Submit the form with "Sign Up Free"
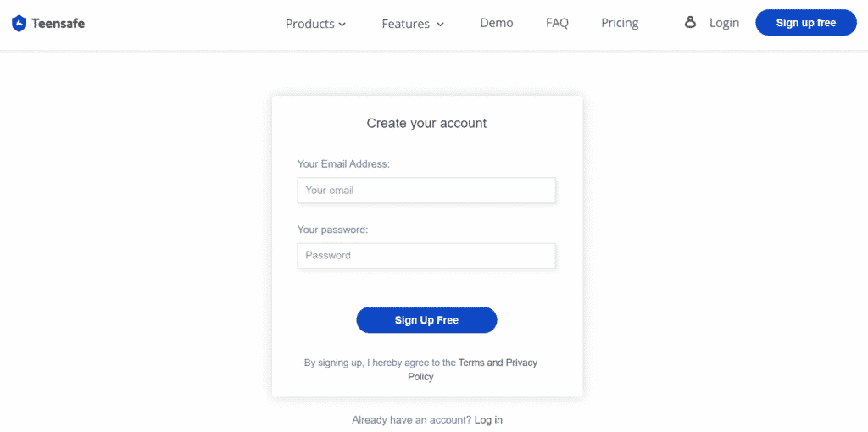The image size is (868, 432). pos(426,320)
